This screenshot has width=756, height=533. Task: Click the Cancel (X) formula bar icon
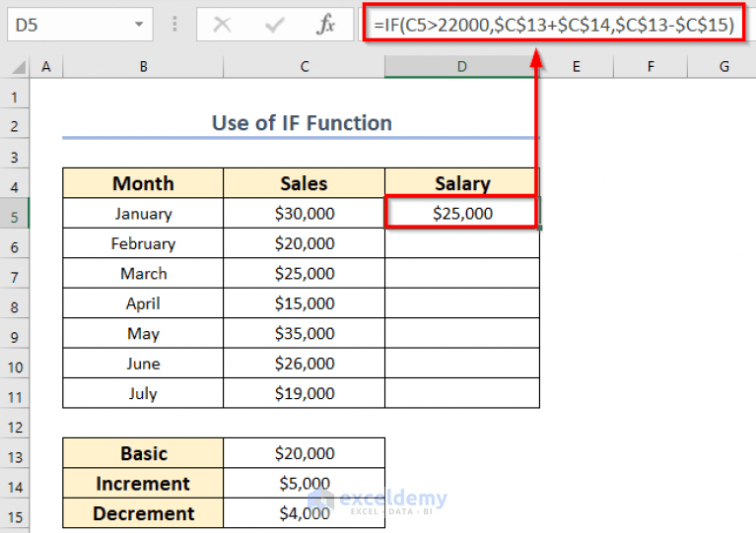(222, 24)
